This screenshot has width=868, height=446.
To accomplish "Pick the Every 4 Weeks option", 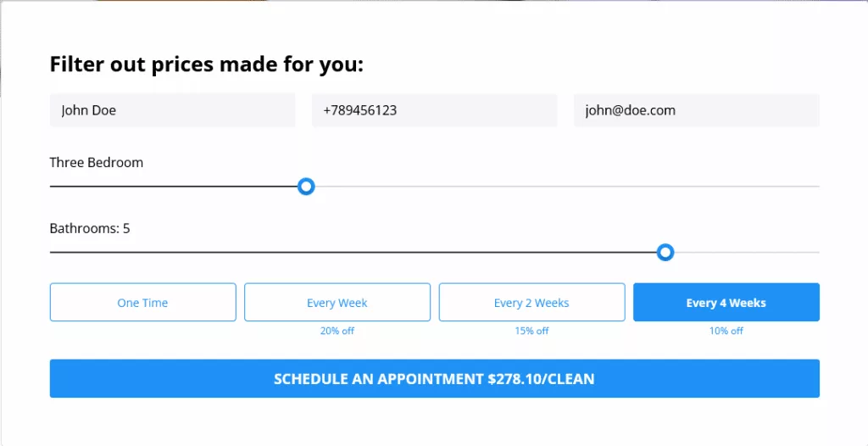I will click(726, 303).
